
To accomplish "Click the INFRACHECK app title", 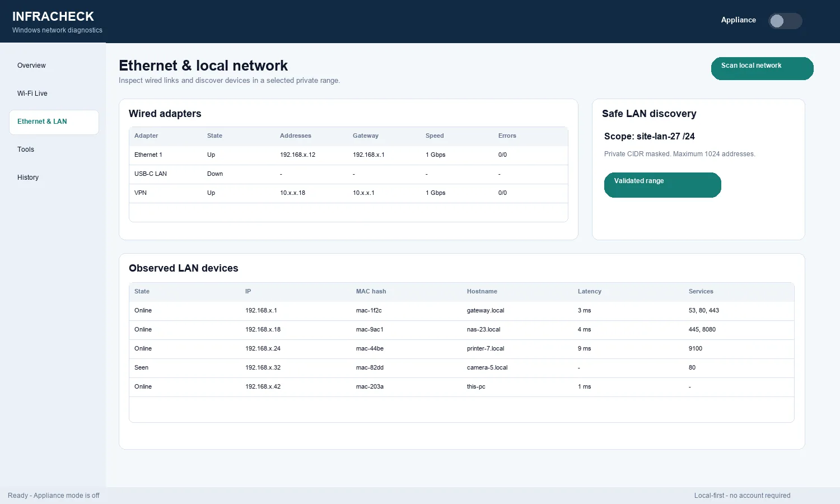I will coord(53,17).
